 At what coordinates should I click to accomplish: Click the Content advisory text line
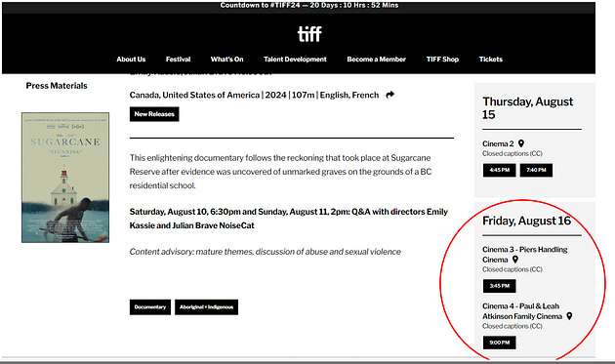point(266,252)
